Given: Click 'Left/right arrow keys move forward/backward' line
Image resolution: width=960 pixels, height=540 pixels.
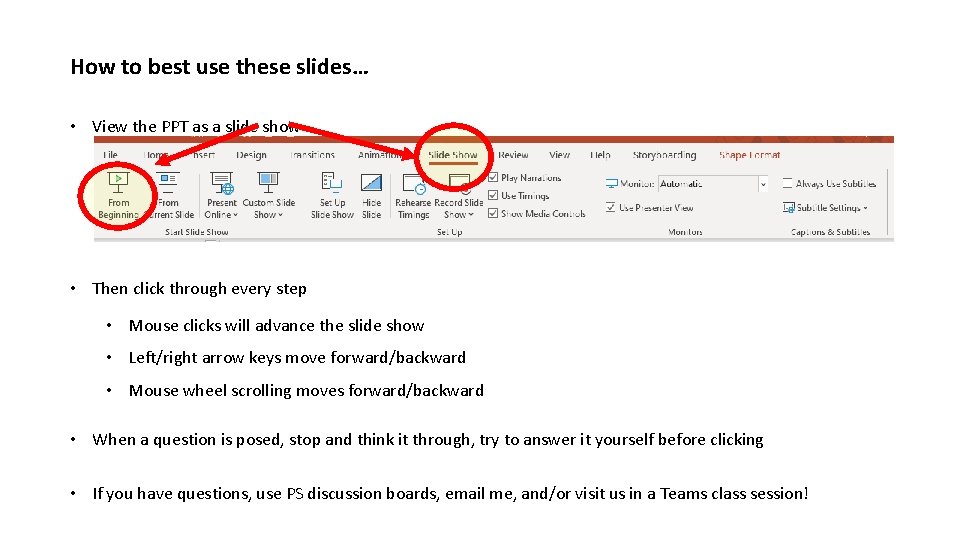Looking at the screenshot, I should coord(297,358).
